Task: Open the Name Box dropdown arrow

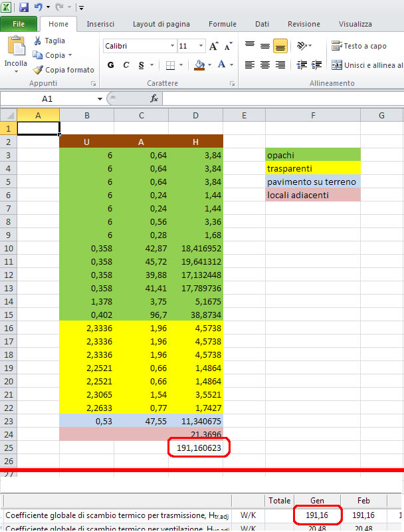Action: click(x=100, y=99)
